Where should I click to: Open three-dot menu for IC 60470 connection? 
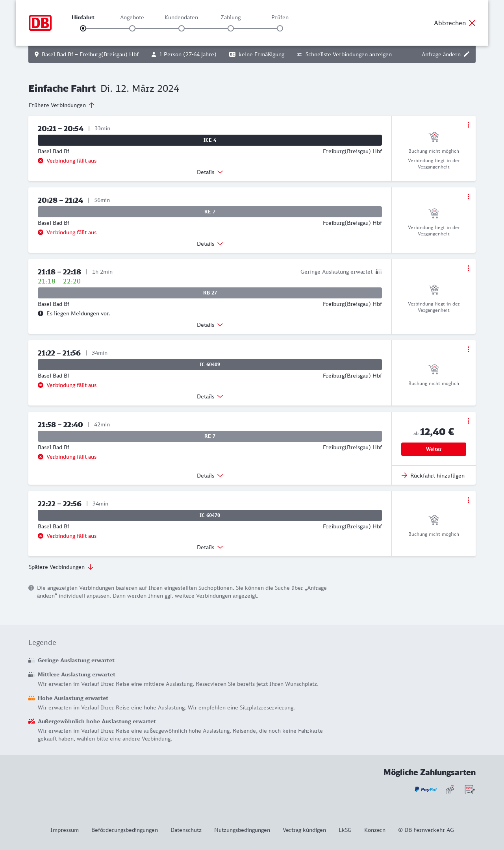(468, 500)
